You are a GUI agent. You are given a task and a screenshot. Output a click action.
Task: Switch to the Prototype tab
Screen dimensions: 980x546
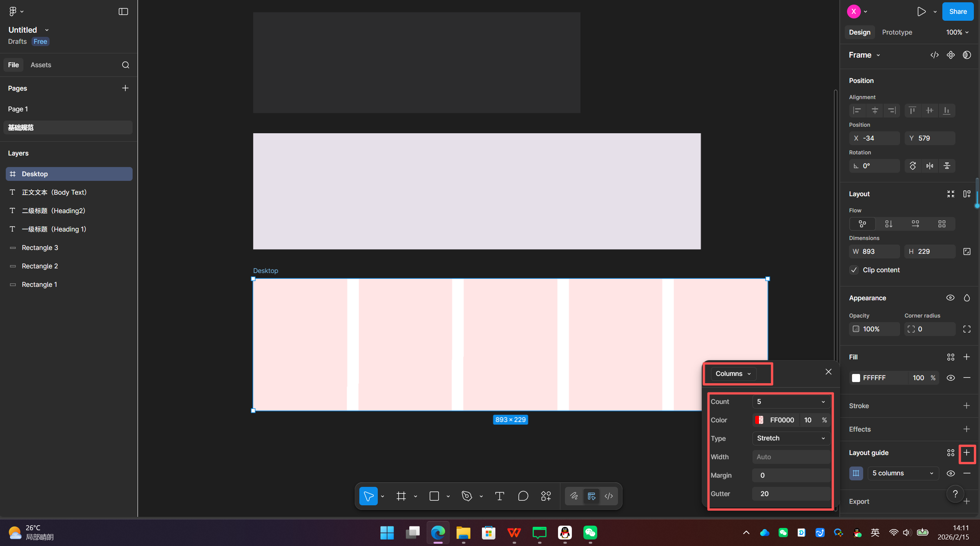tap(897, 32)
